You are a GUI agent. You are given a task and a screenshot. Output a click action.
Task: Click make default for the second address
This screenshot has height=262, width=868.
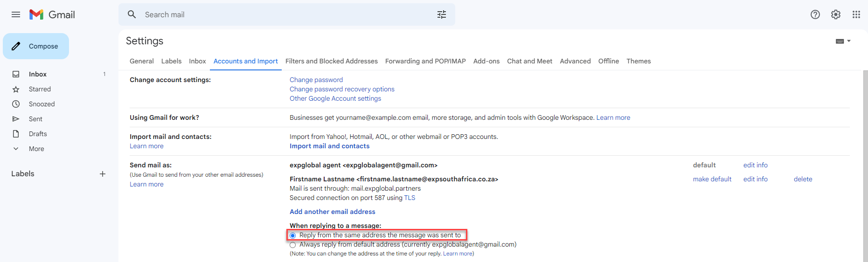(x=712, y=179)
